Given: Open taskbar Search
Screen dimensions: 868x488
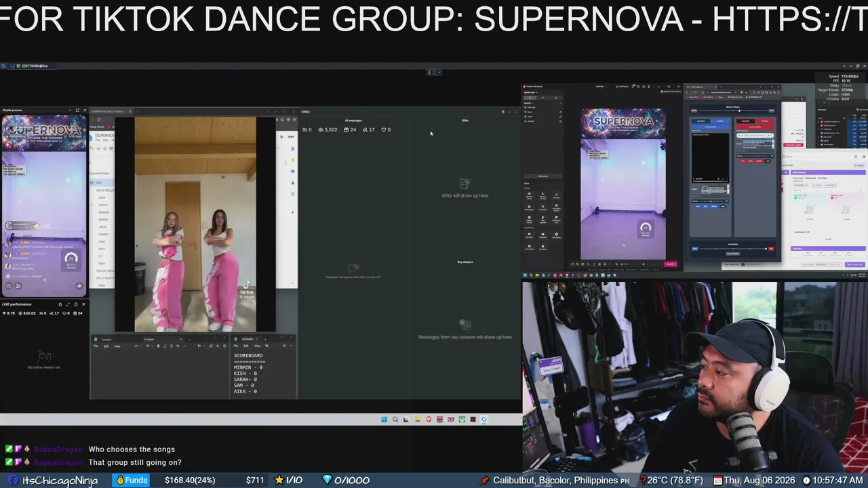Looking at the screenshot, I should [x=395, y=420].
